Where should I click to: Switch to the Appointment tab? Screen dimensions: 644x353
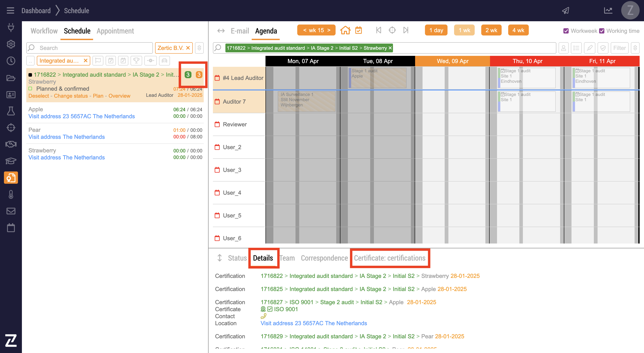(x=115, y=31)
